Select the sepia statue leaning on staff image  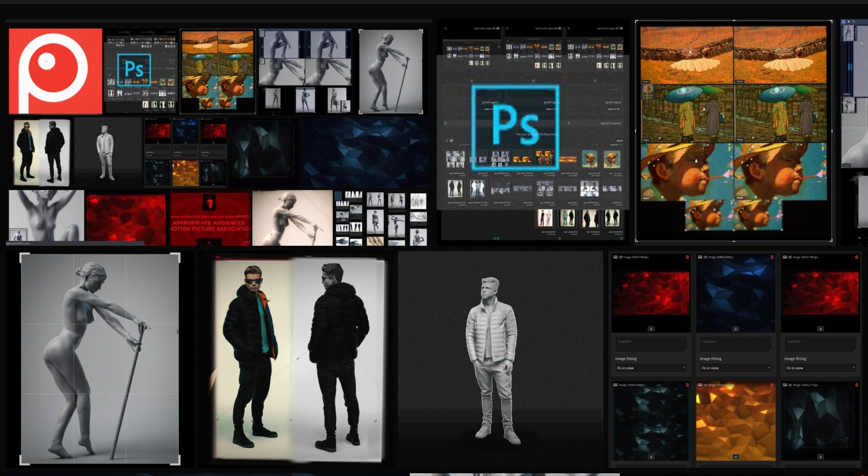[292, 218]
